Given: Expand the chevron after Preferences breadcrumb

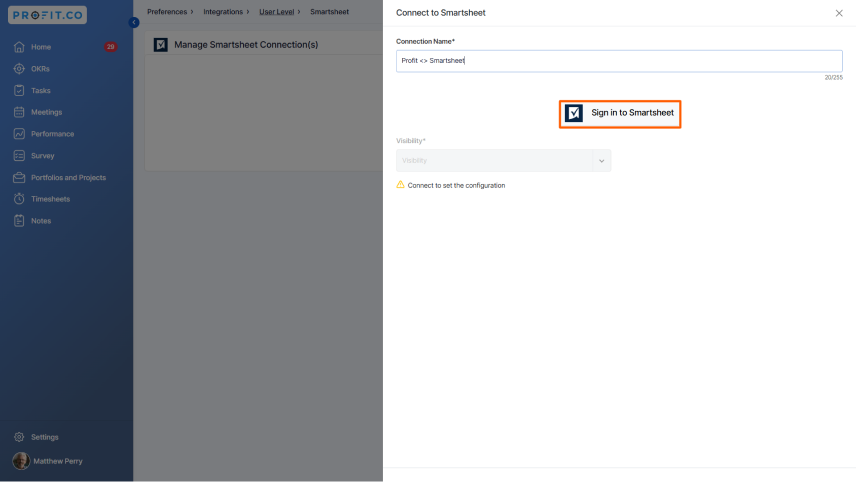Looking at the screenshot, I should click(192, 11).
